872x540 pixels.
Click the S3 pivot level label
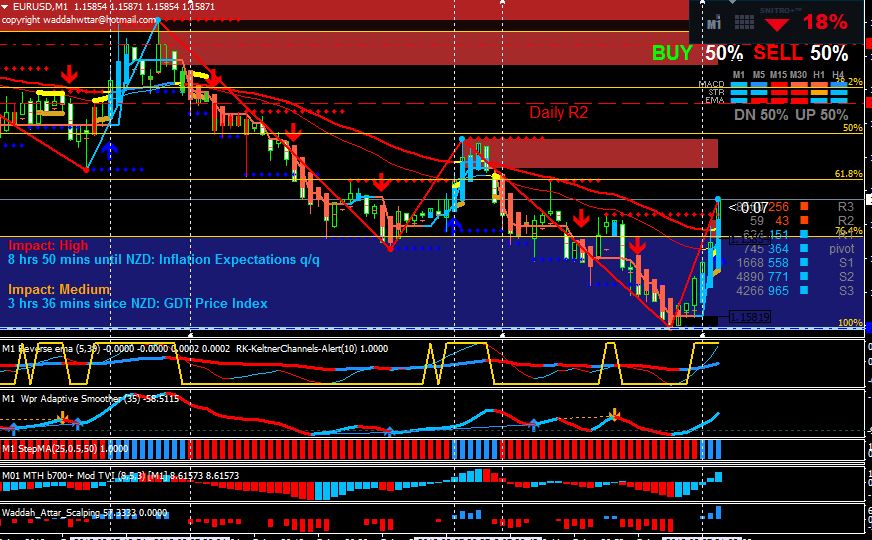pos(846,290)
